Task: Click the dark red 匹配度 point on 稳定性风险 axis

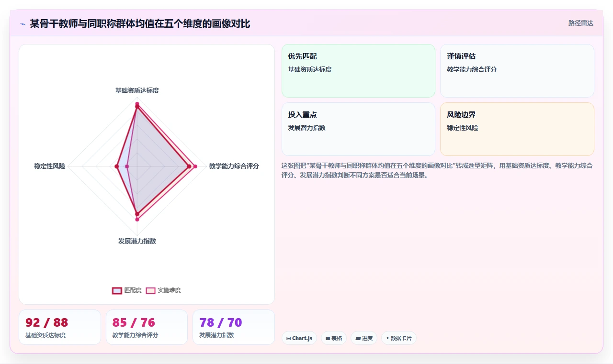Action: point(116,166)
